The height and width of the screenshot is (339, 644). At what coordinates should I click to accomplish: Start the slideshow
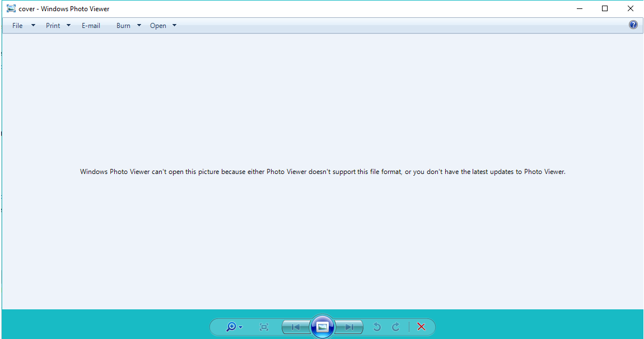323,327
